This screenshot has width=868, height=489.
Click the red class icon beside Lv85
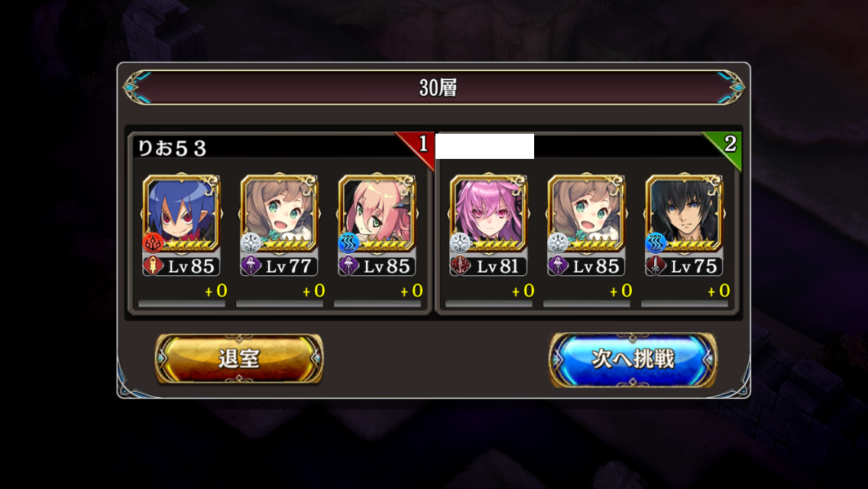[154, 266]
